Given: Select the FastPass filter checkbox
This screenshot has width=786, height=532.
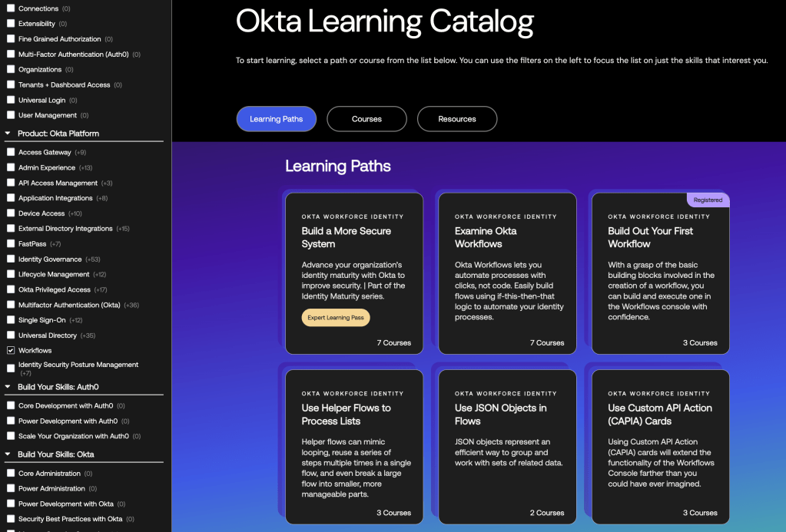Looking at the screenshot, I should point(10,243).
